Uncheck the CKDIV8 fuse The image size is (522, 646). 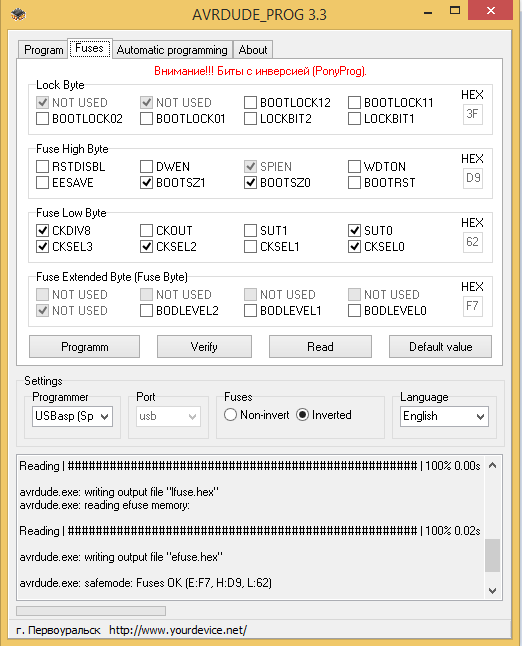click(x=42, y=231)
